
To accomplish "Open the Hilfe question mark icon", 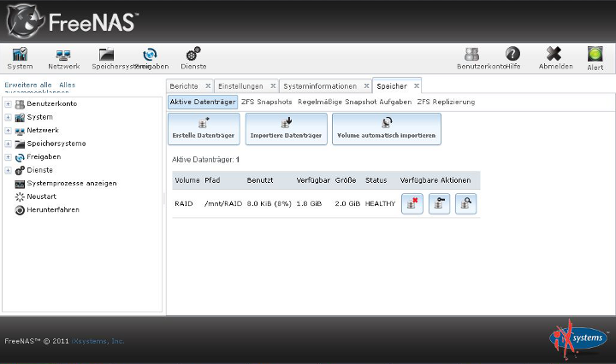I will coord(512,54).
